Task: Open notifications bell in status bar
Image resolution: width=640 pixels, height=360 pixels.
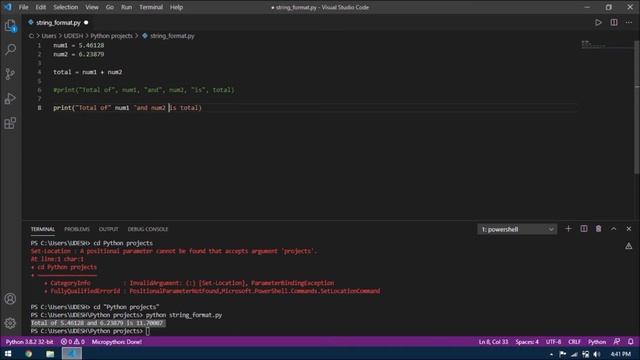Action: pos(631,342)
